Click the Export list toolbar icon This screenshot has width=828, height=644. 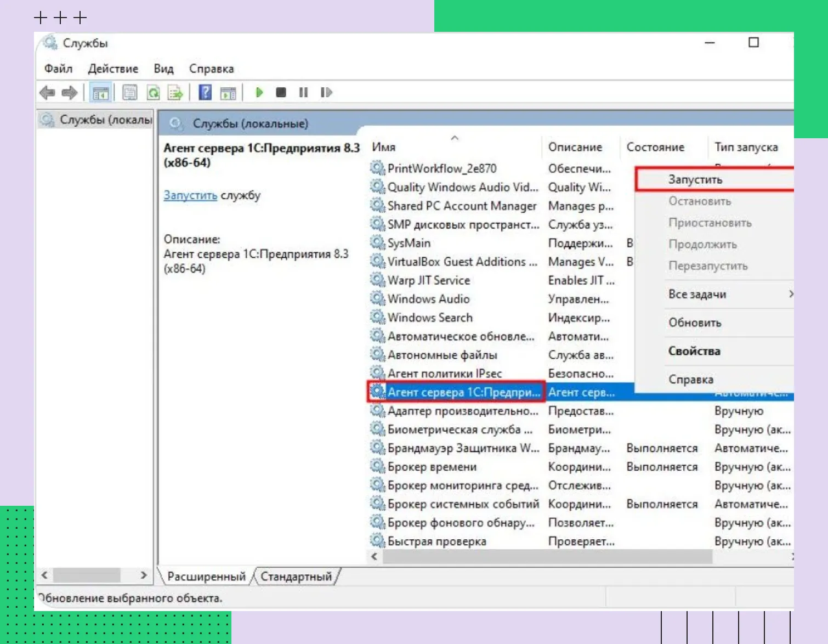[175, 93]
